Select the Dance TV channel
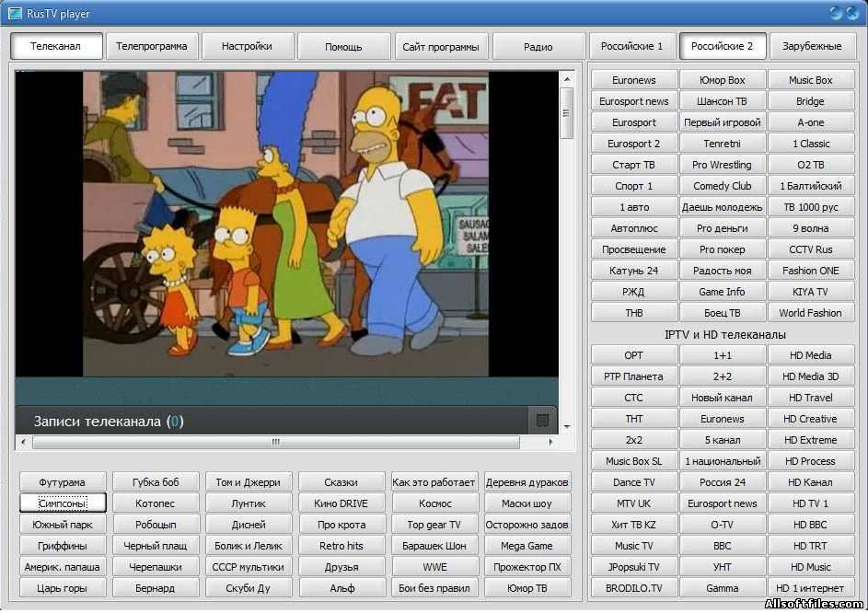 (634, 481)
